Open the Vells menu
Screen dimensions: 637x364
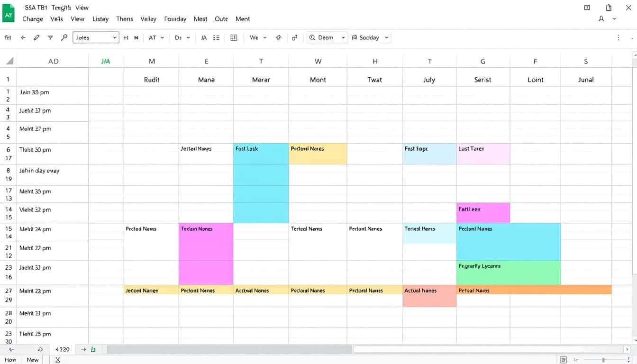(56, 19)
